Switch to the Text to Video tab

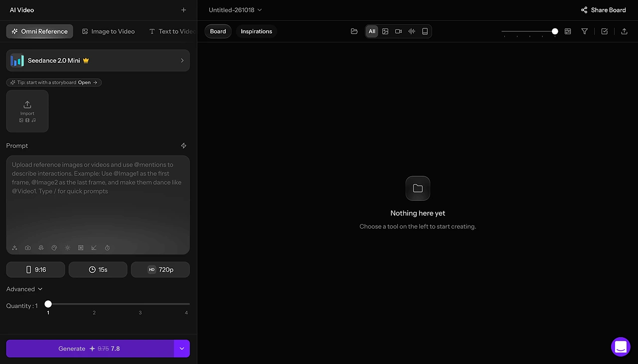172,31
